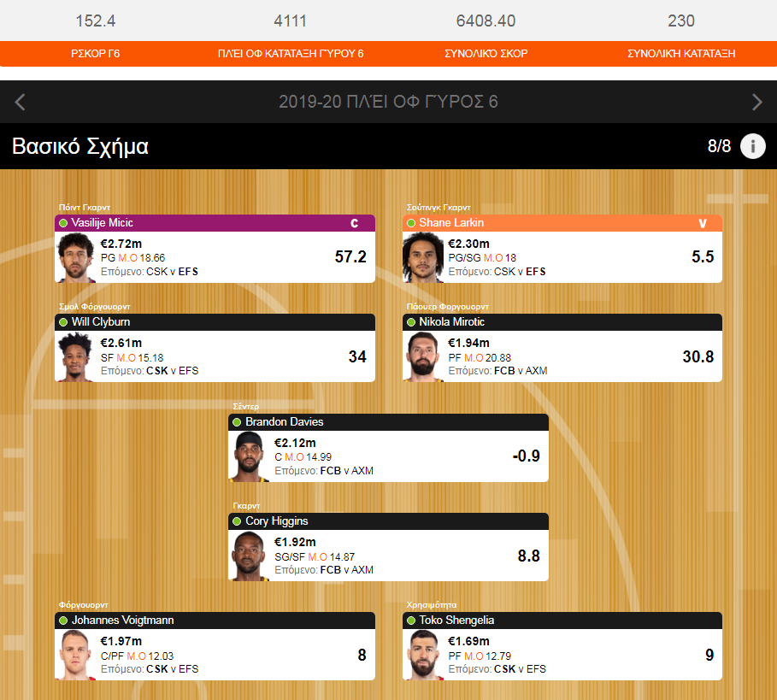777x700 pixels.
Task: Click round title 2019-20 ΠΛΕΪ ΟΦ ΓΥΡΟΣ 6
Action: point(388,102)
